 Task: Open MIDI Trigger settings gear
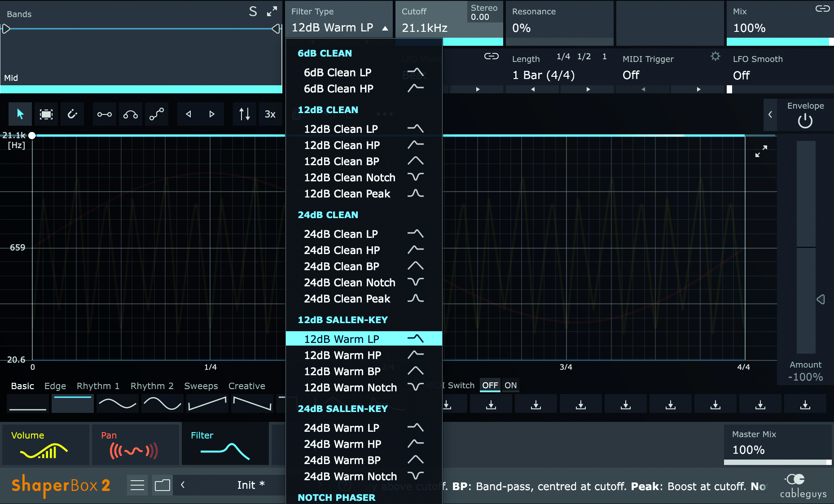[715, 56]
